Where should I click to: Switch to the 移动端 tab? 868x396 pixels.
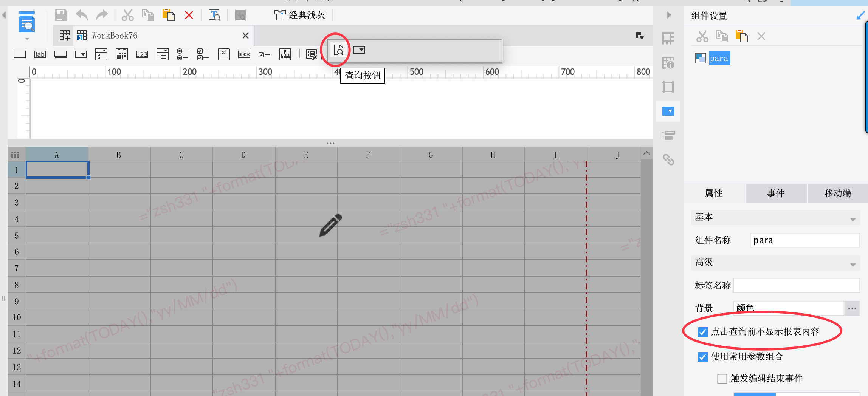pos(838,193)
